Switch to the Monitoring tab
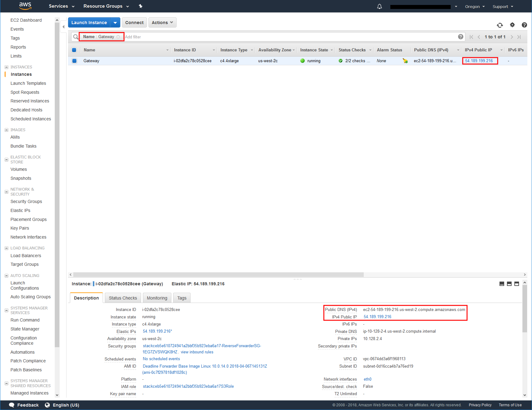Image resolution: width=532 pixels, height=410 pixels. (157, 298)
